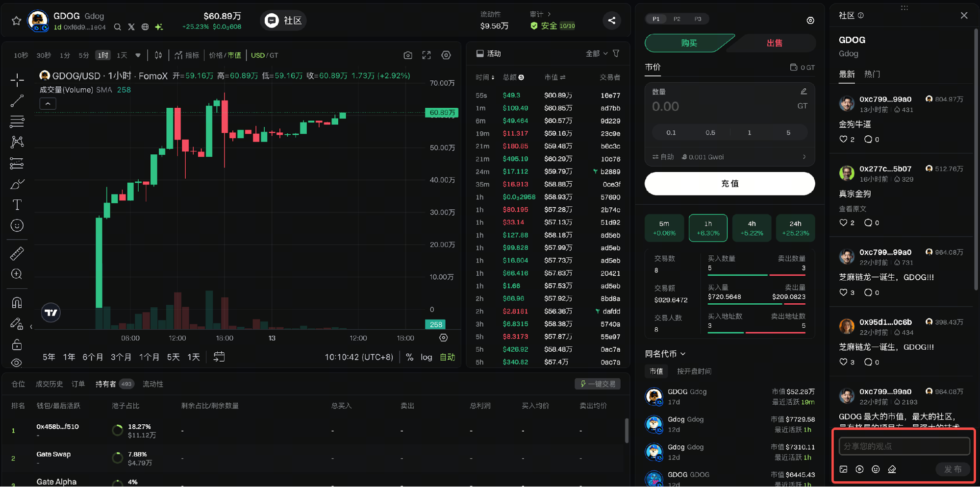Screen dimensions: 980x487
Task: Select the P2 preset tab
Action: 677,19
